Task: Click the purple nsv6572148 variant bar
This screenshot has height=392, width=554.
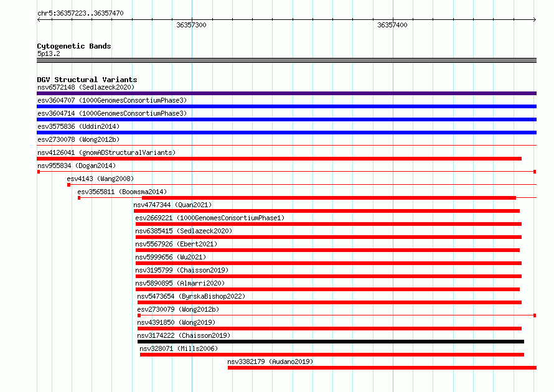Action: click(x=286, y=93)
